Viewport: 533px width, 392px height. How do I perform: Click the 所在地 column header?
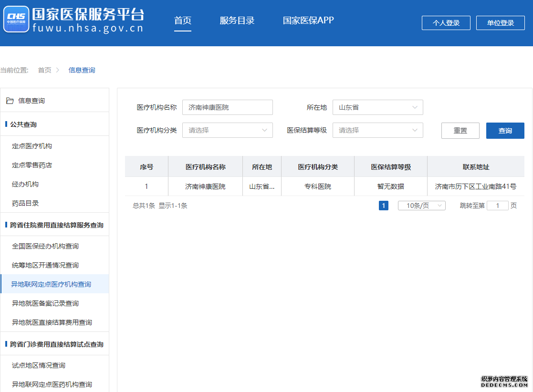pyautogui.click(x=262, y=167)
